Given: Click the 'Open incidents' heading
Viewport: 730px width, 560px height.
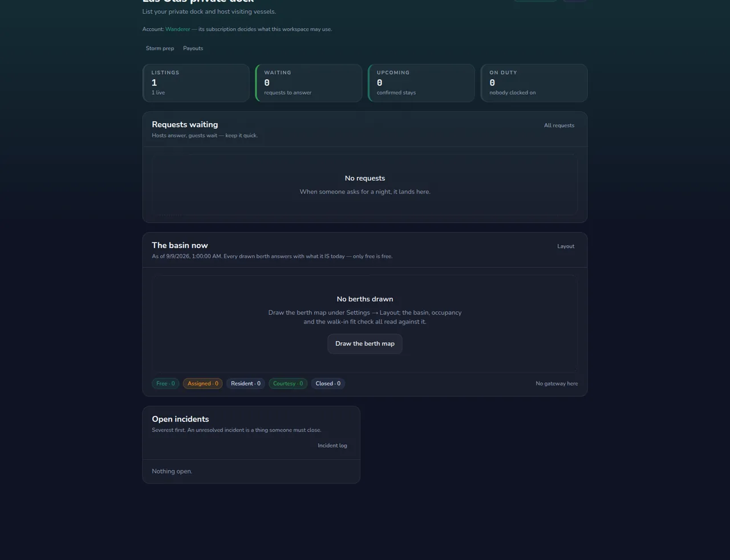Looking at the screenshot, I should tap(180, 419).
